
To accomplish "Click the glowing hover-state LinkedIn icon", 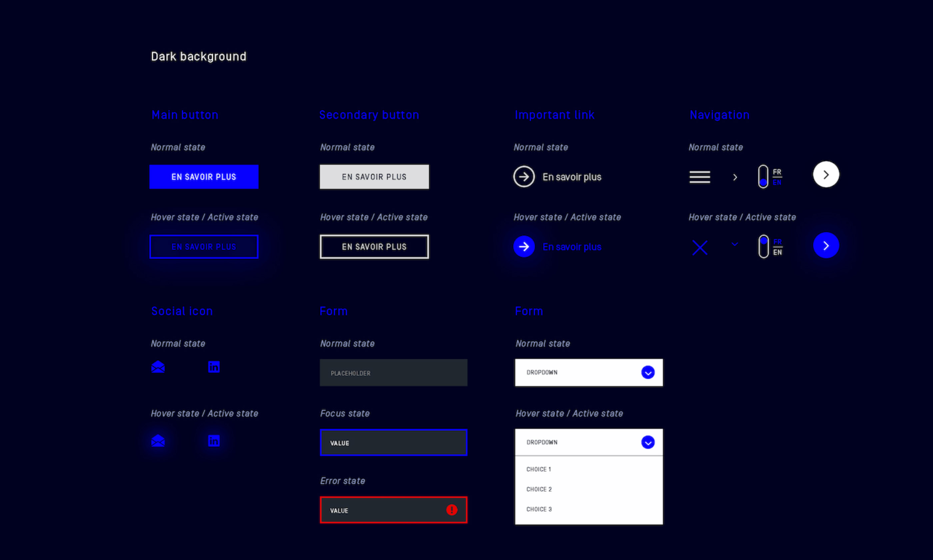I will point(214,440).
